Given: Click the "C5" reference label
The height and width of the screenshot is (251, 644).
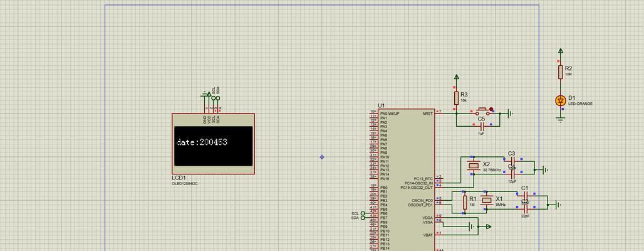Looking at the screenshot, I should [481, 119].
